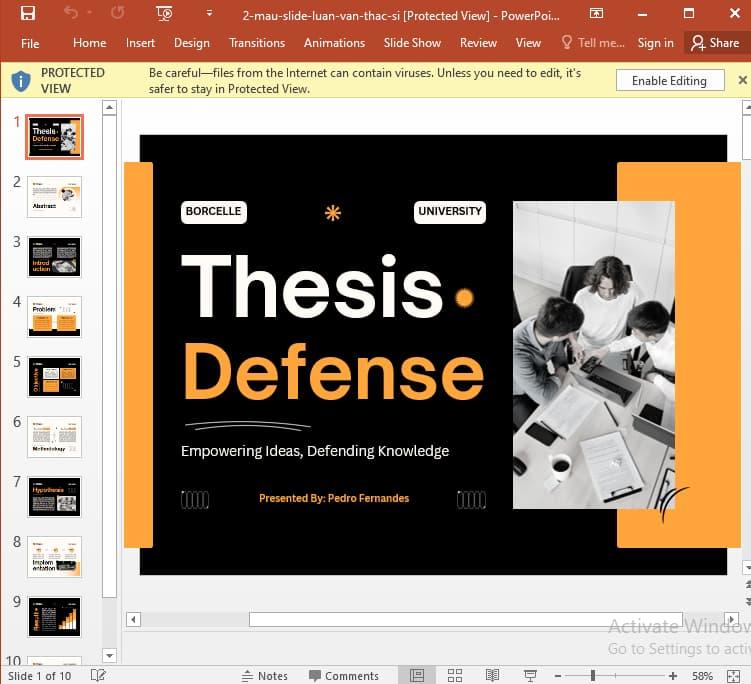Click the spell check icon in the status bar
Screen dimensions: 751x684
pos(98,676)
